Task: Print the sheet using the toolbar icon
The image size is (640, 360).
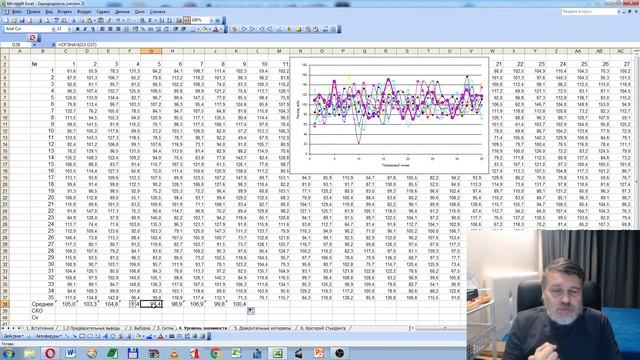Action: (40, 20)
